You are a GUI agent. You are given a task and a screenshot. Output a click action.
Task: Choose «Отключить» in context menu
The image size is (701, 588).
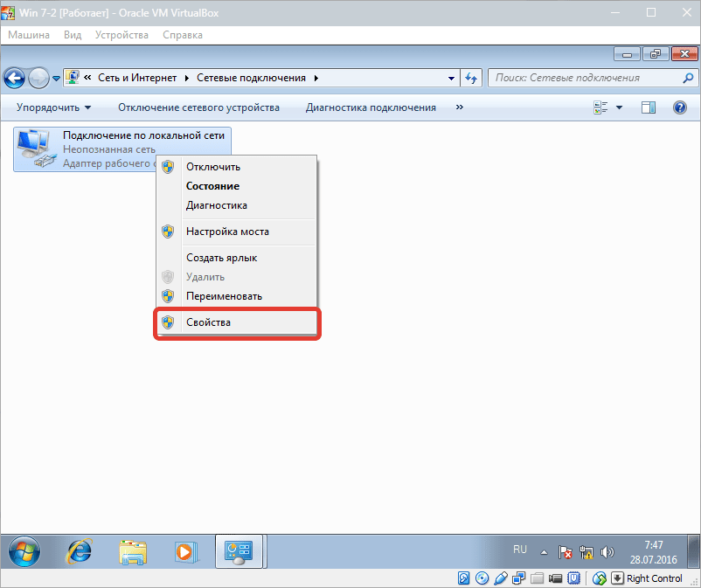click(x=236, y=167)
